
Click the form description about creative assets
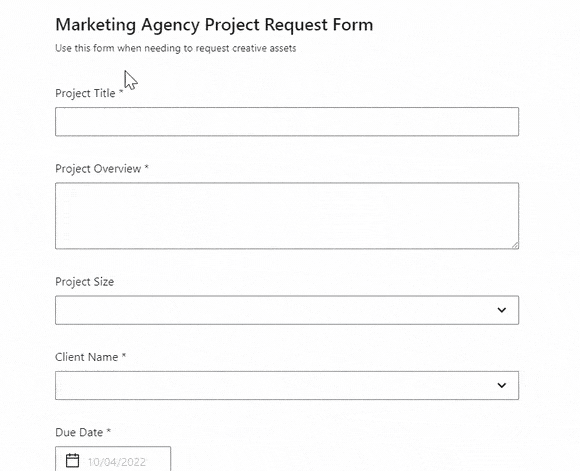[176, 48]
